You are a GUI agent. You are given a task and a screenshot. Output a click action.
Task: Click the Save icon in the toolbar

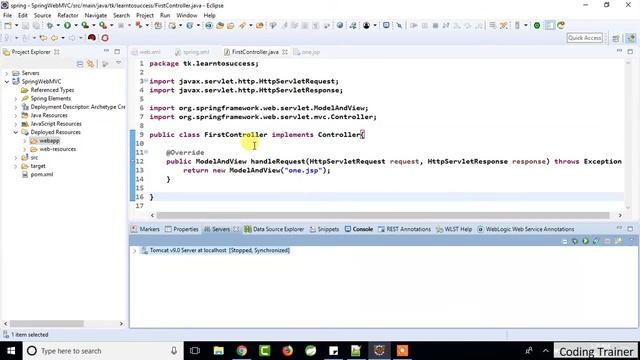pyautogui.click(x=25, y=25)
